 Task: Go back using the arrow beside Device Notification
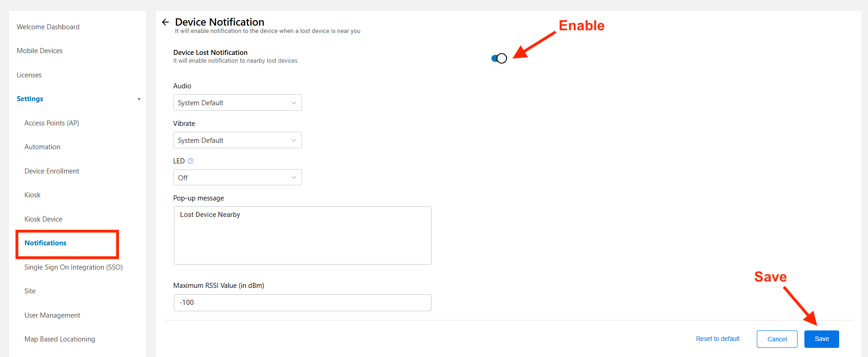coord(165,22)
